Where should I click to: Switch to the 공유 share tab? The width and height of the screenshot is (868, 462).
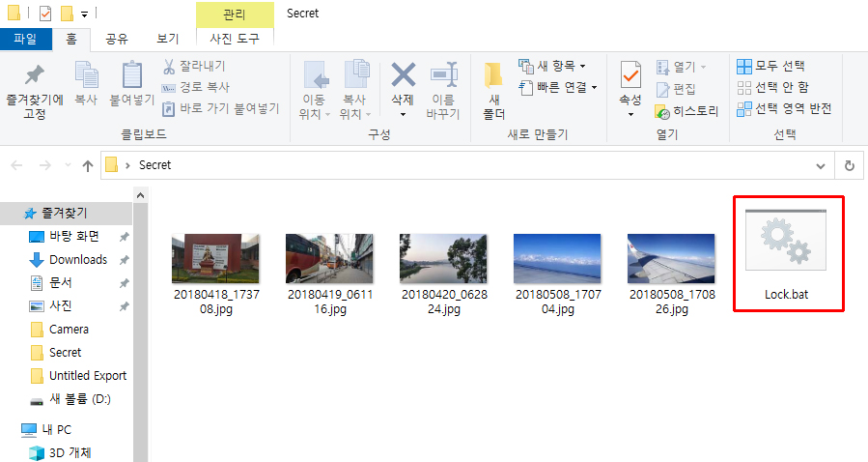coord(117,39)
